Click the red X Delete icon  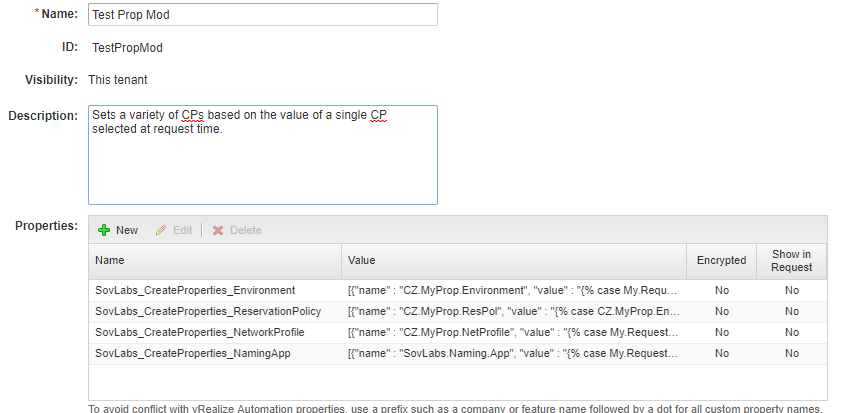[218, 230]
